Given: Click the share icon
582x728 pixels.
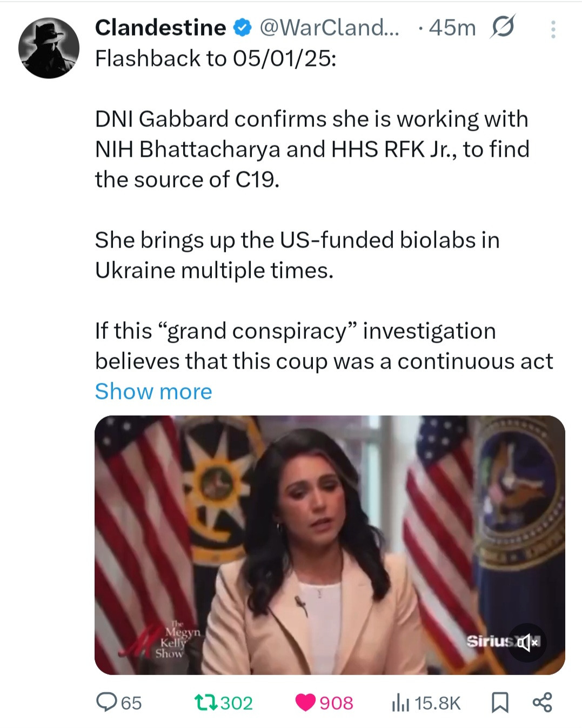Looking at the screenshot, I should pyautogui.click(x=542, y=702).
